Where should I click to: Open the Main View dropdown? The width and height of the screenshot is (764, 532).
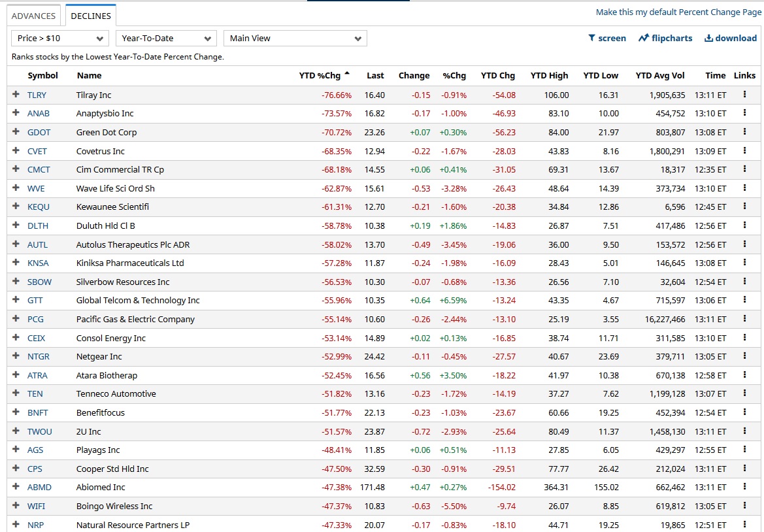pyautogui.click(x=295, y=38)
